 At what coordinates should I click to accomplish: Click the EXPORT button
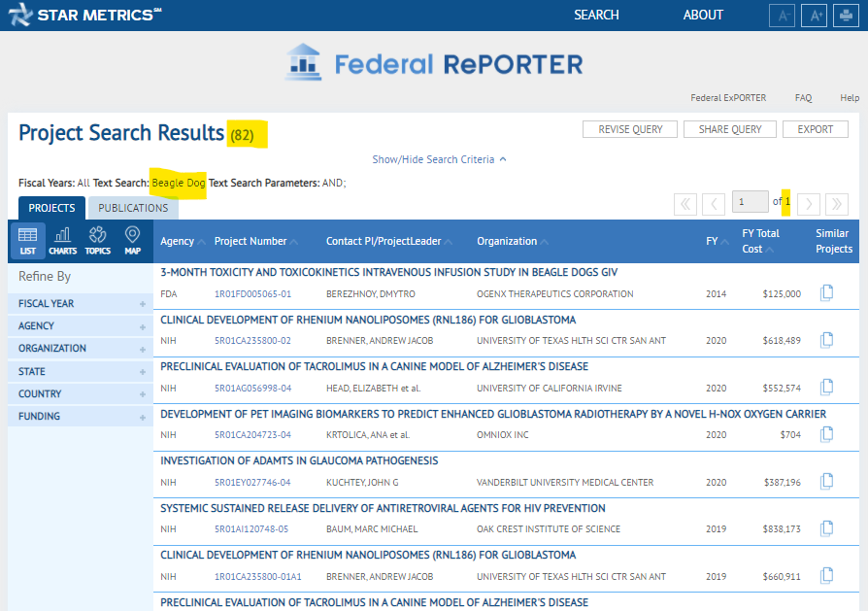coord(815,129)
